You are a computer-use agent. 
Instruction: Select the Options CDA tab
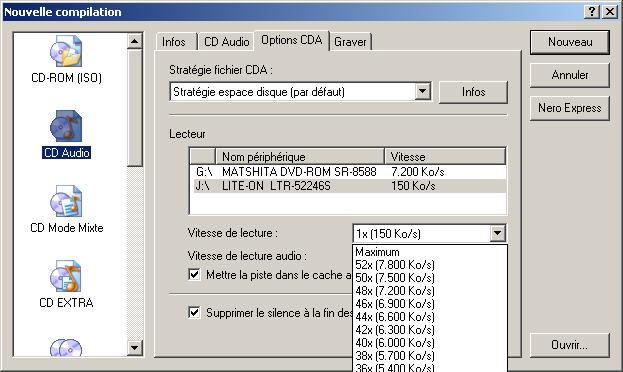(292, 40)
